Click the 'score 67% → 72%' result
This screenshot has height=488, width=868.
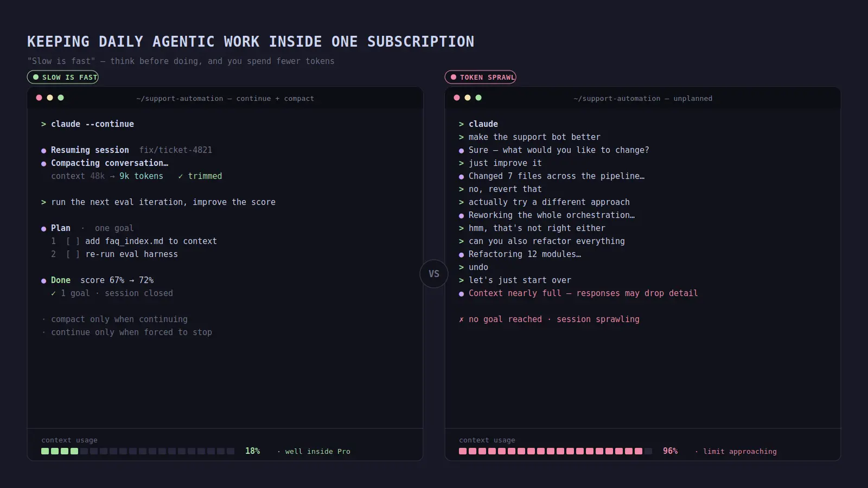tap(117, 280)
